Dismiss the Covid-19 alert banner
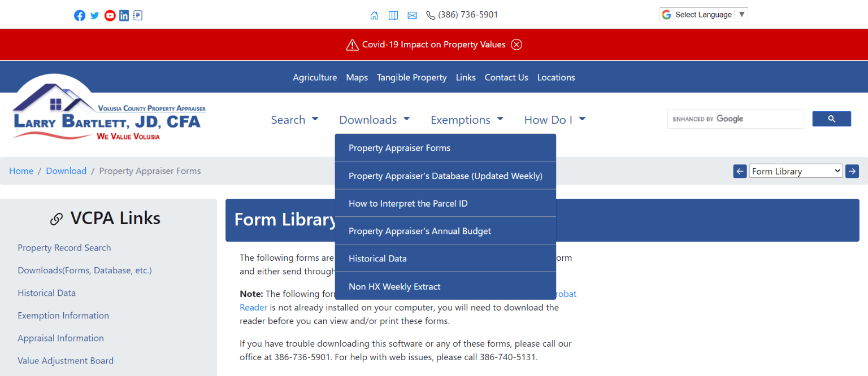 pyautogui.click(x=516, y=44)
